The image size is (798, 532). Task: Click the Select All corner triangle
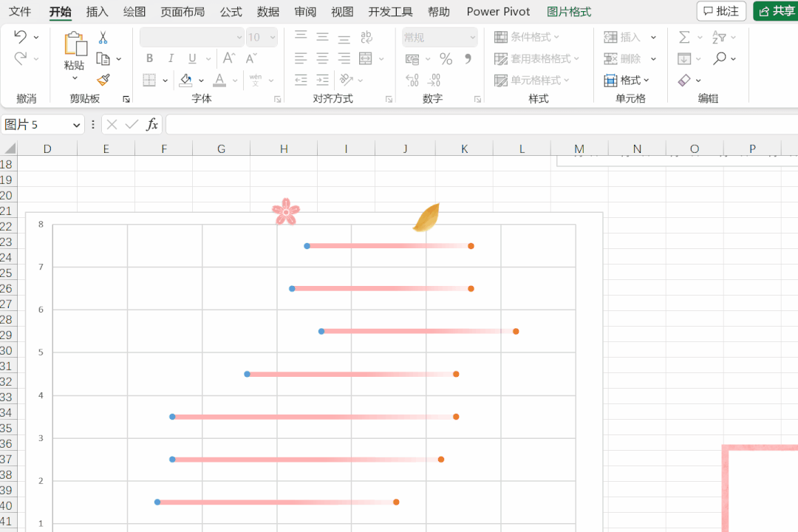(x=10, y=148)
